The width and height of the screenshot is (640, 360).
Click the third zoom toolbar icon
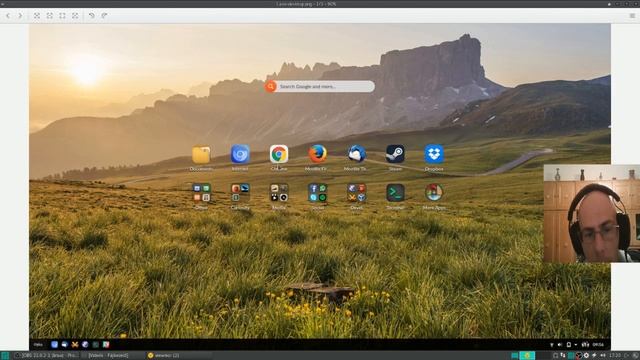62,16
